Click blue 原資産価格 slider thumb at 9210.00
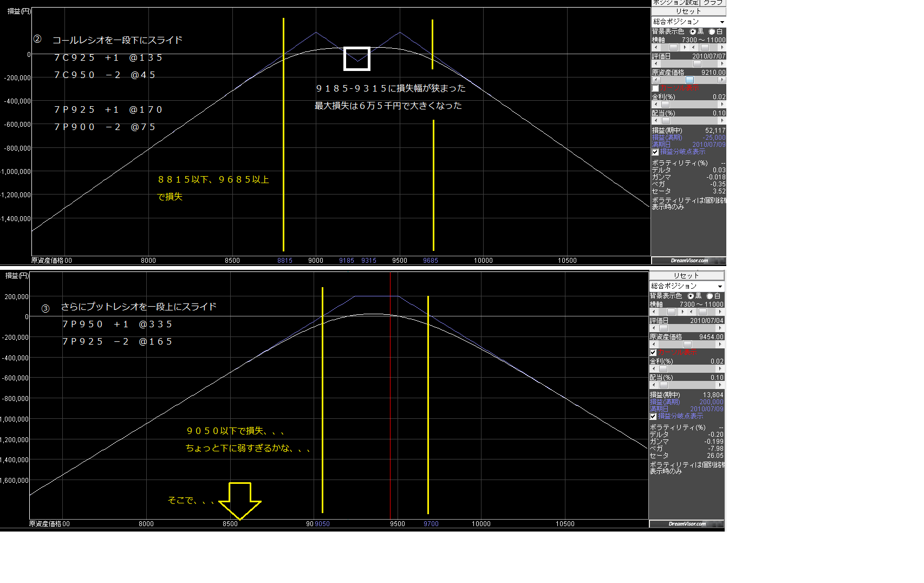This screenshot has width=924, height=583. click(x=689, y=80)
